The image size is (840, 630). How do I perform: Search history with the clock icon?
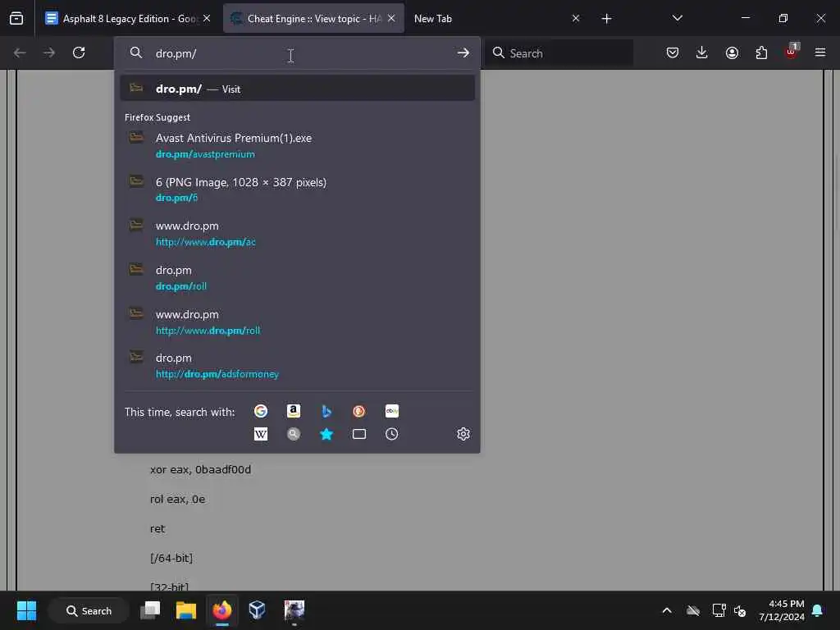click(x=391, y=434)
